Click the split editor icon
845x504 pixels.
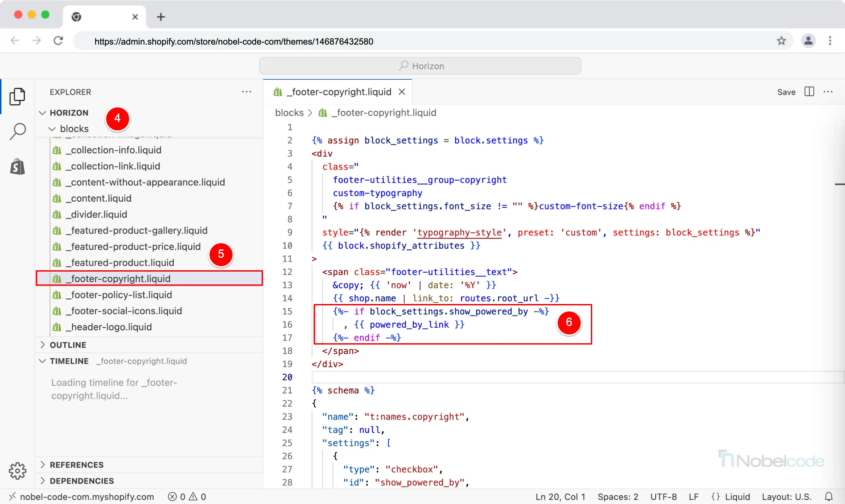tap(809, 92)
